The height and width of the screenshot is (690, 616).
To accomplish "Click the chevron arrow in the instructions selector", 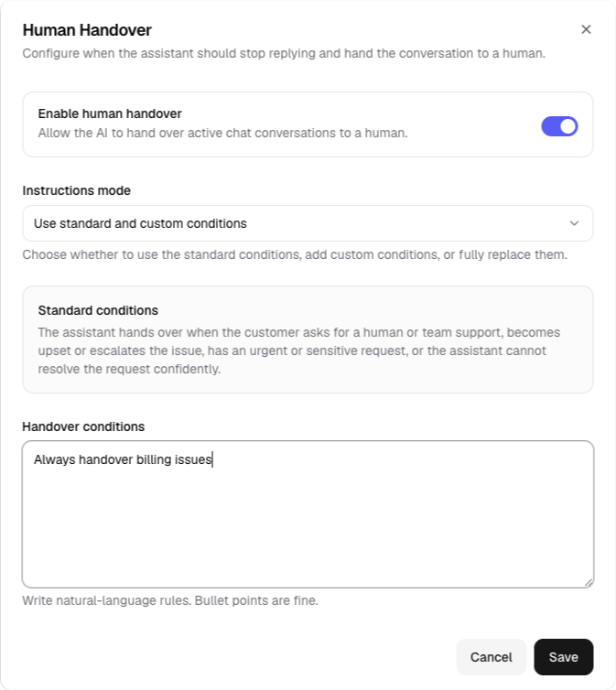I will point(574,223).
